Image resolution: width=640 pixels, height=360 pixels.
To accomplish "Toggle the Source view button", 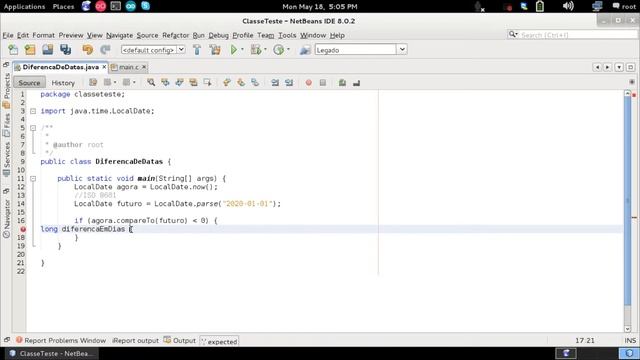I will tap(29, 82).
